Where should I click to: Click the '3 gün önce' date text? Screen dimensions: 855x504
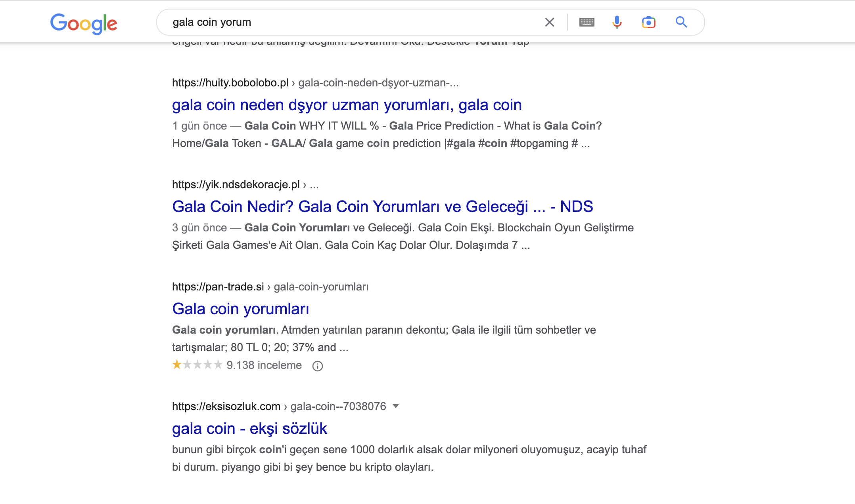pos(199,228)
